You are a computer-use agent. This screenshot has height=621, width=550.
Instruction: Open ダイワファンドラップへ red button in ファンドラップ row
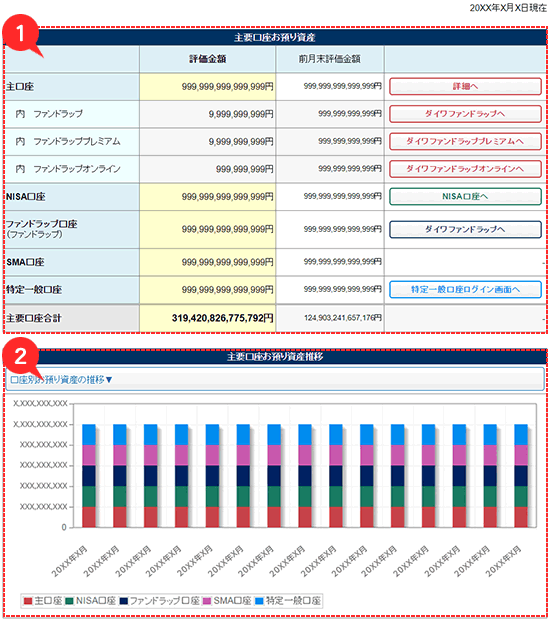click(465, 114)
